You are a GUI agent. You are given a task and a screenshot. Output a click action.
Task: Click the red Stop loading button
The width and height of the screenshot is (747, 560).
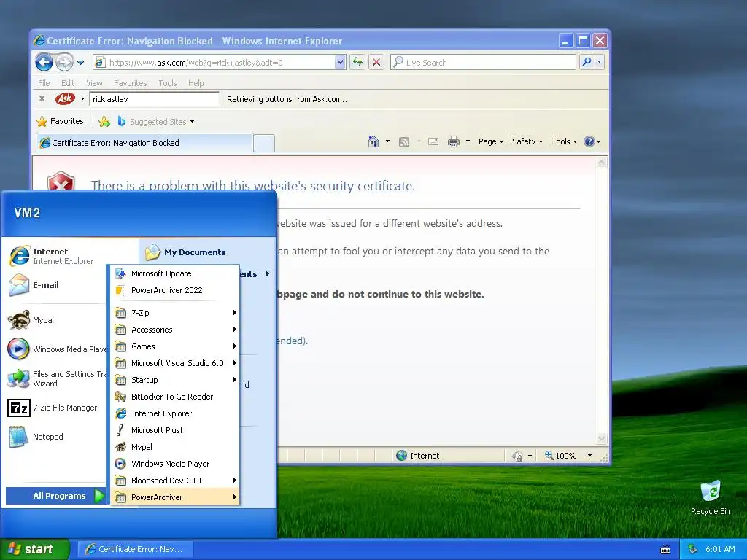click(376, 62)
